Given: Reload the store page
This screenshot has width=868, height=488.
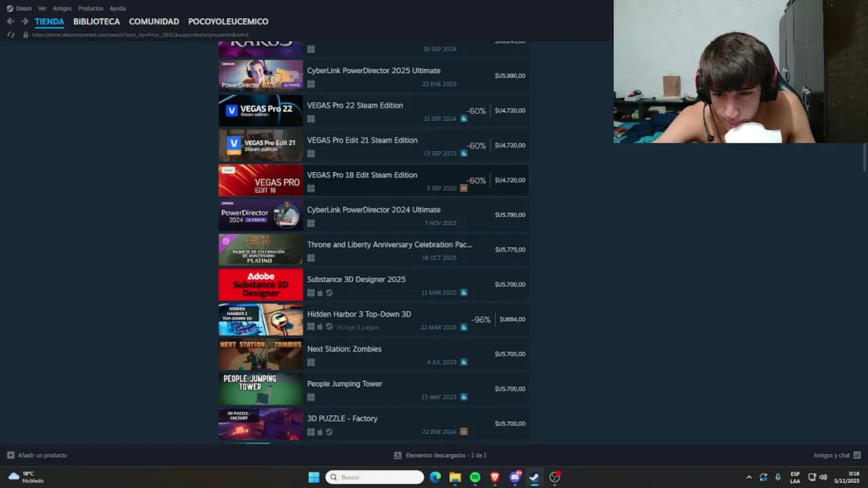Looking at the screenshot, I should point(10,35).
